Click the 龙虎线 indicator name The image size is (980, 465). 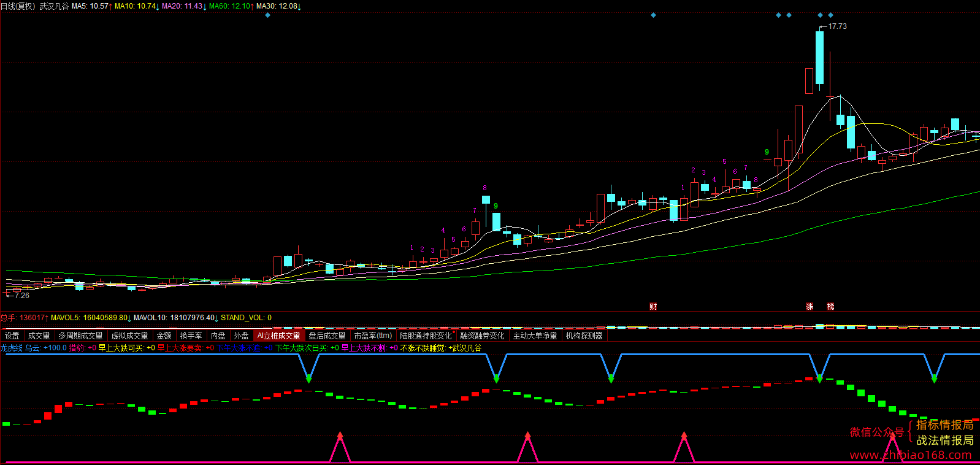12,348
